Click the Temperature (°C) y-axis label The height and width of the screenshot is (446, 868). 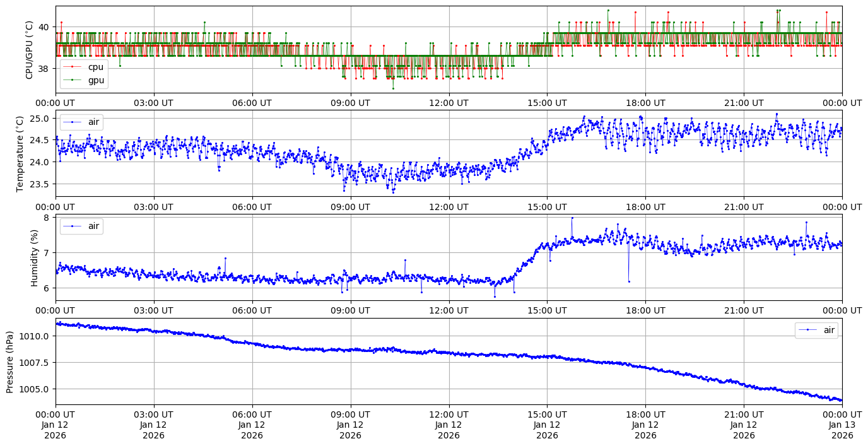[20, 153]
